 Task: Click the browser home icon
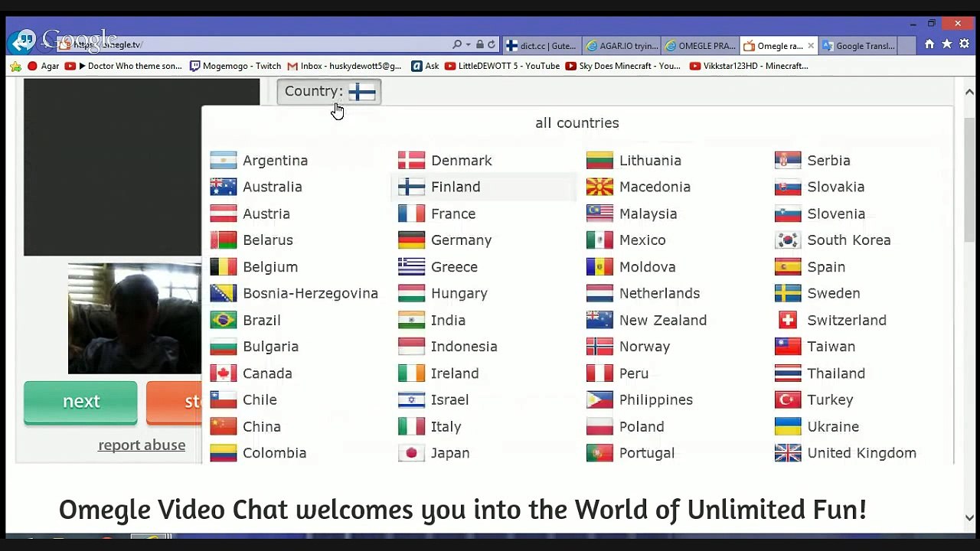point(929,44)
